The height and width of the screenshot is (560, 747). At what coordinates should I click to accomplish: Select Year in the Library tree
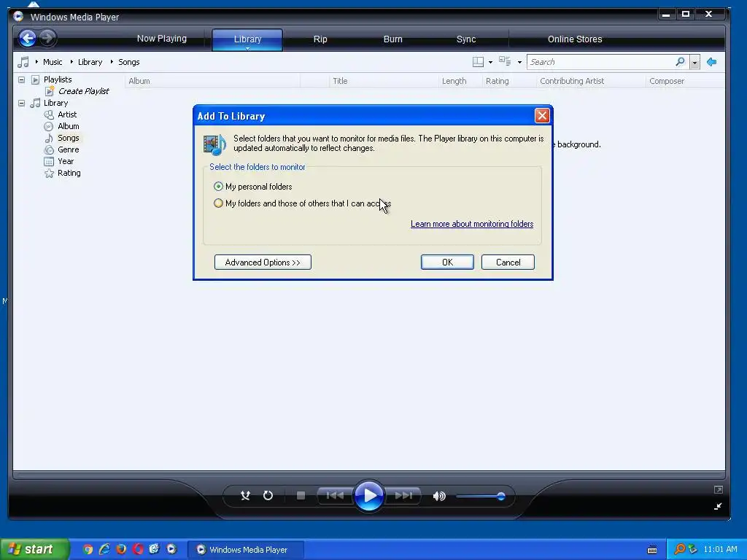[x=66, y=161]
